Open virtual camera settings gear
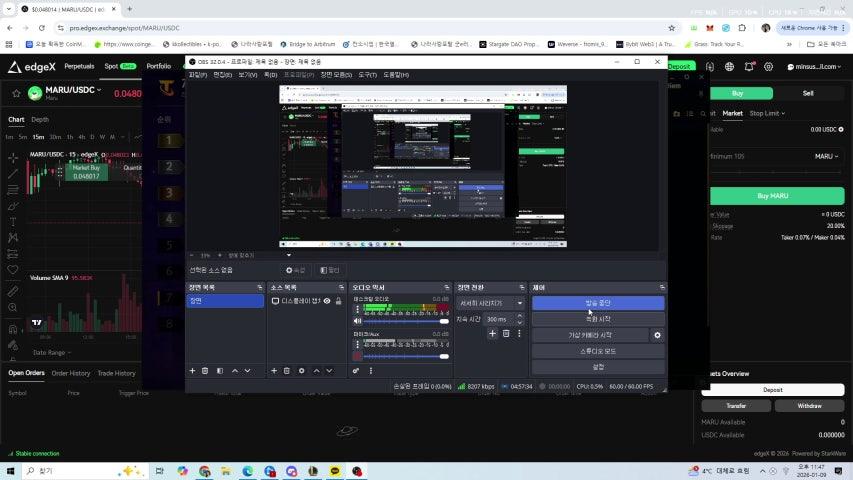This screenshot has width=853, height=480. pos(657,335)
